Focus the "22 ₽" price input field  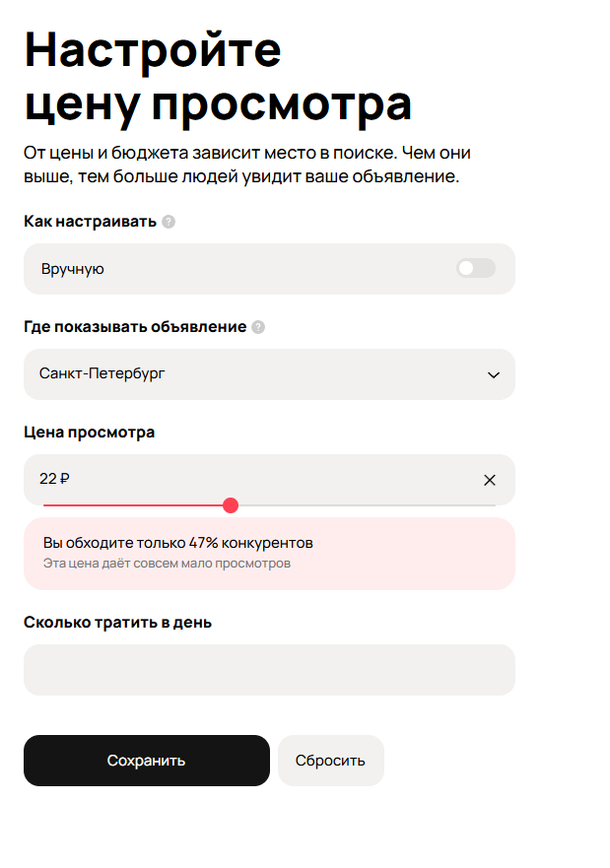246,480
